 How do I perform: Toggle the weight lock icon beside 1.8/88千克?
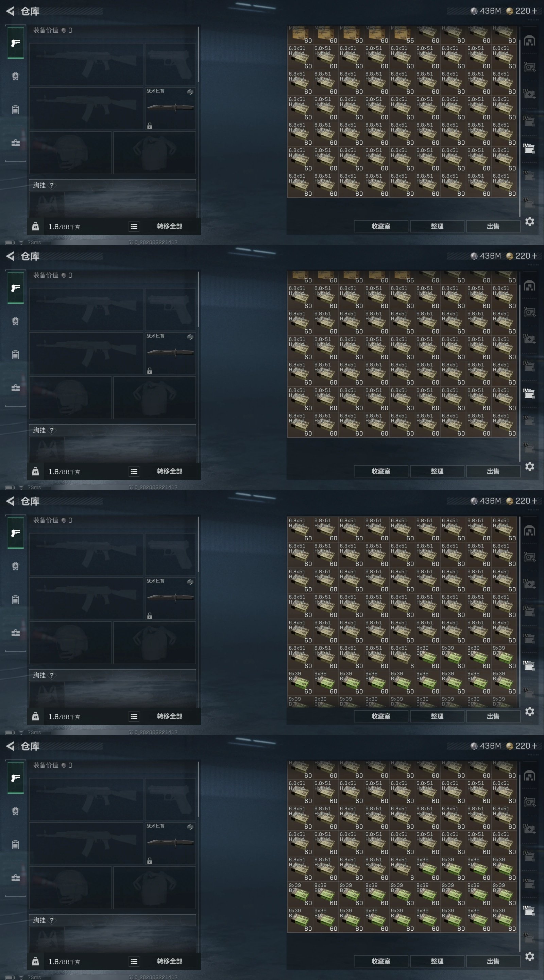(x=35, y=226)
